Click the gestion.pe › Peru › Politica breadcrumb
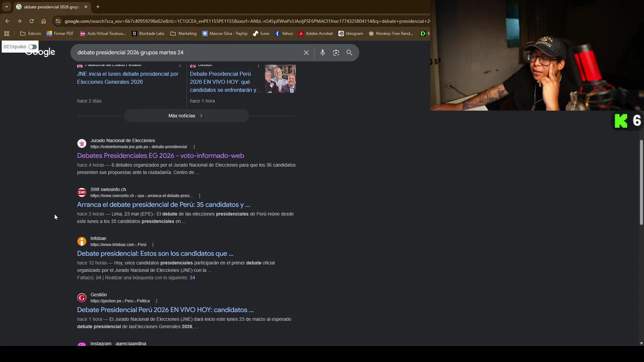The width and height of the screenshot is (644, 362). tap(120, 301)
